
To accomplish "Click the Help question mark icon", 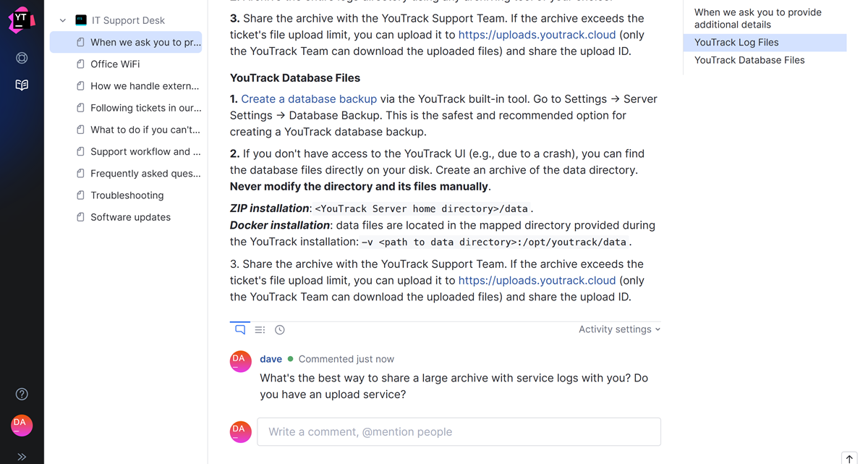I will click(22, 394).
